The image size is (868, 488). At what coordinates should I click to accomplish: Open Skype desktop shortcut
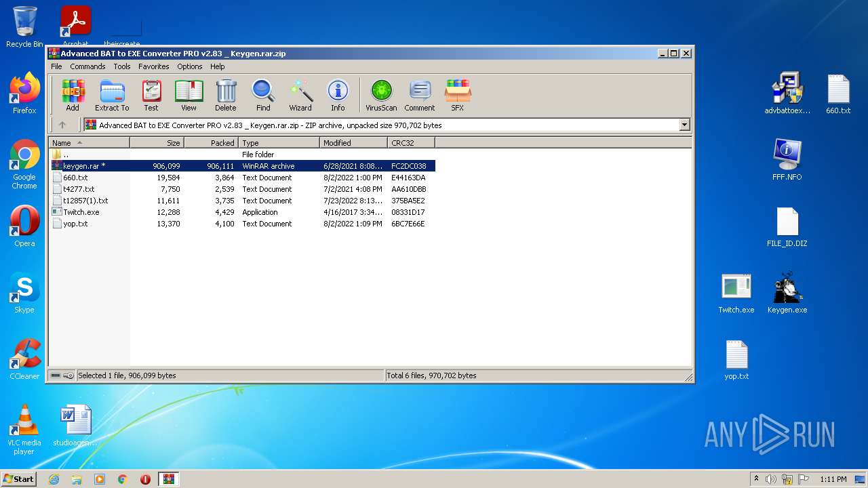[24, 293]
